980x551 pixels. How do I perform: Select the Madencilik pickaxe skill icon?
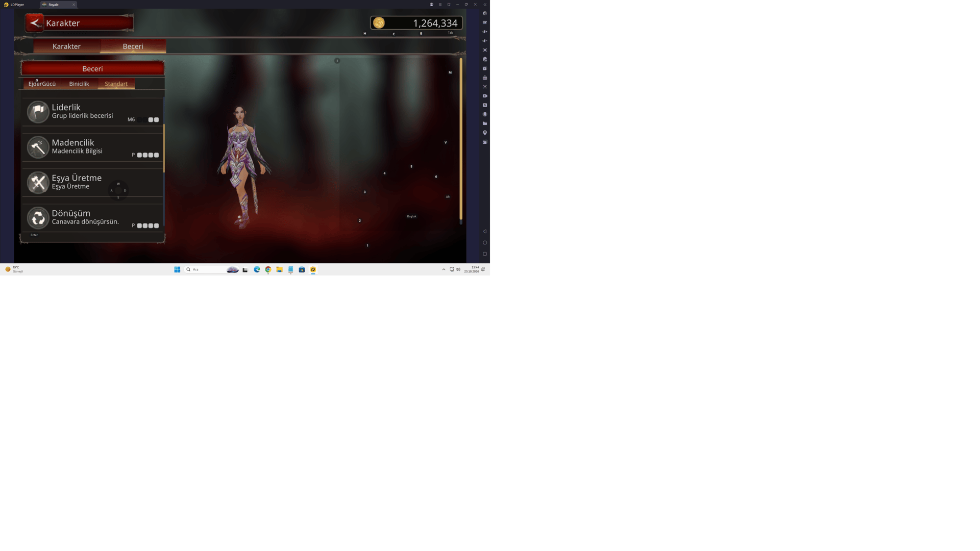coord(38,147)
